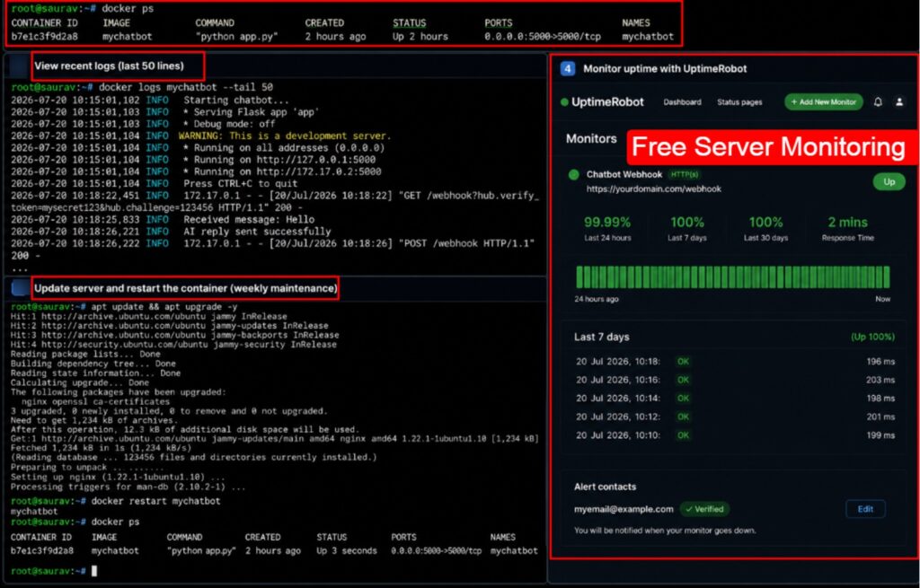Click the Last 7 days section heading
The image size is (920, 588).
pyautogui.click(x=601, y=337)
